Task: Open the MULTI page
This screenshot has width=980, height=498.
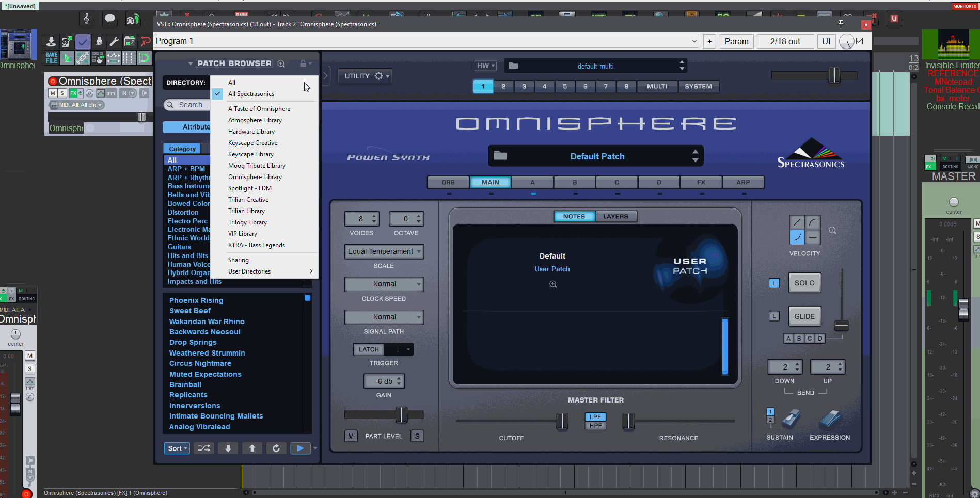Action: click(657, 86)
